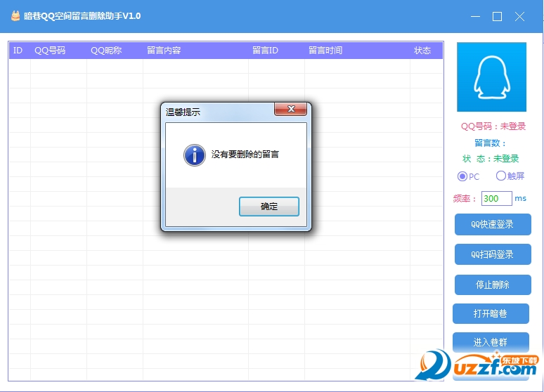Click the QQ扫码登录 button

click(x=493, y=254)
